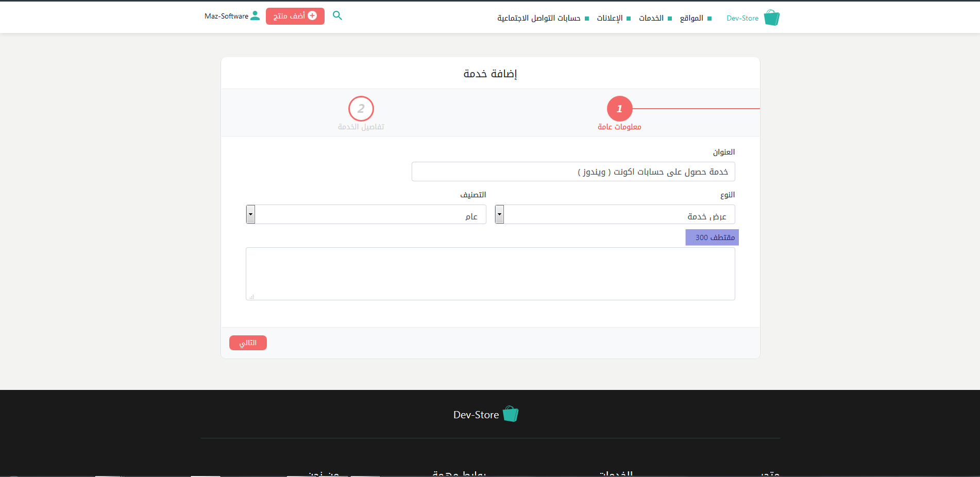The image size is (980, 477).
Task: Click the Dev-Store text in header
Action: pos(742,18)
